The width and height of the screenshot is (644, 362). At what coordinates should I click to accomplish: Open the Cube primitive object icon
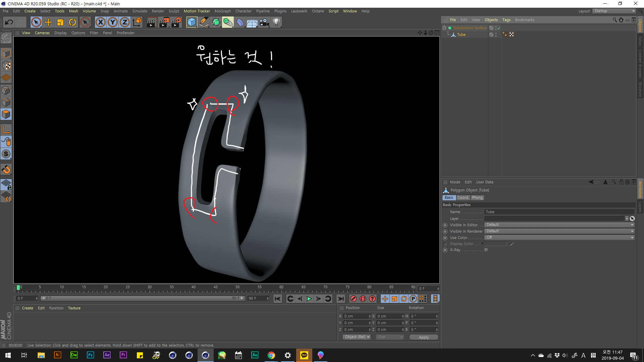tap(192, 22)
